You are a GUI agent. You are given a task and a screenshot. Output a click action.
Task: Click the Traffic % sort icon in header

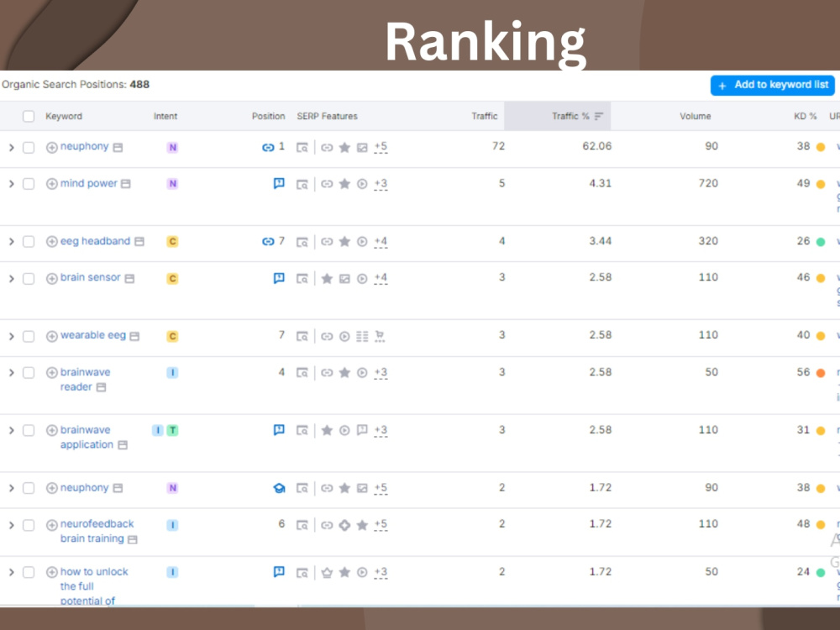pos(599,116)
